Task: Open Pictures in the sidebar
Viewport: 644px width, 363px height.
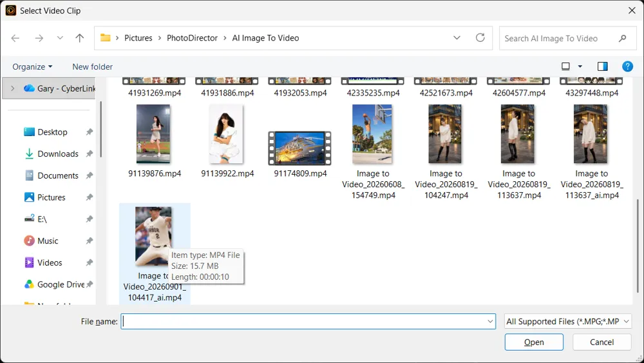Action: coord(51,197)
